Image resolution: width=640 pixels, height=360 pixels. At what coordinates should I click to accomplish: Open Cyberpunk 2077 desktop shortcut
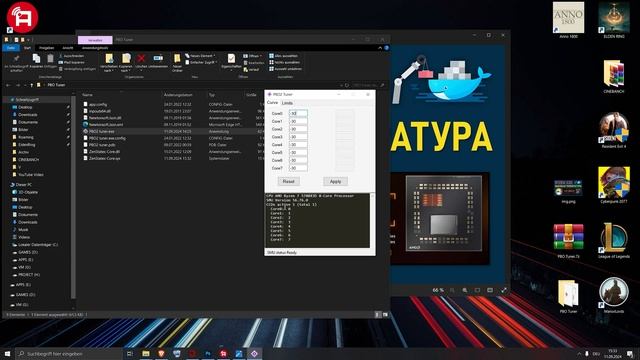coord(614,185)
